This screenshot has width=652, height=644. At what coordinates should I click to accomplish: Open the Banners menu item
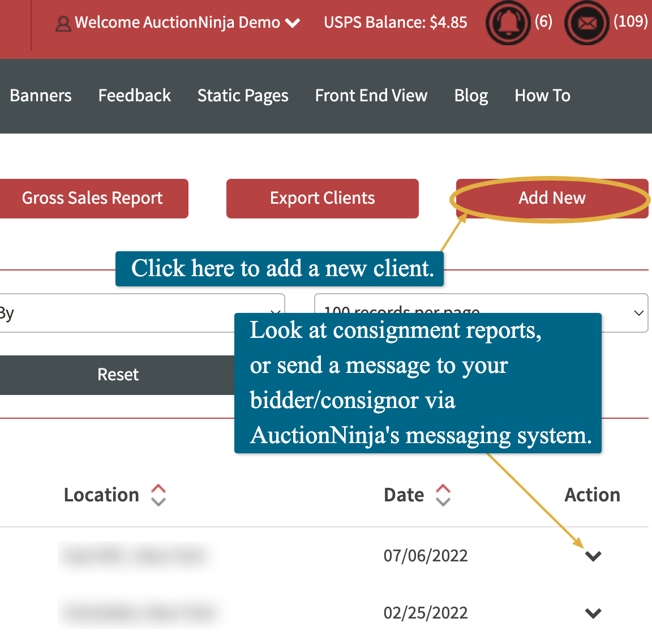pos(41,96)
